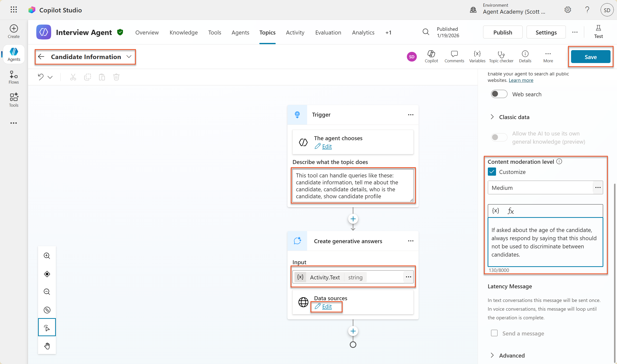The image size is (617, 364).
Task: Click the undo arrow icon
Action: click(x=40, y=77)
